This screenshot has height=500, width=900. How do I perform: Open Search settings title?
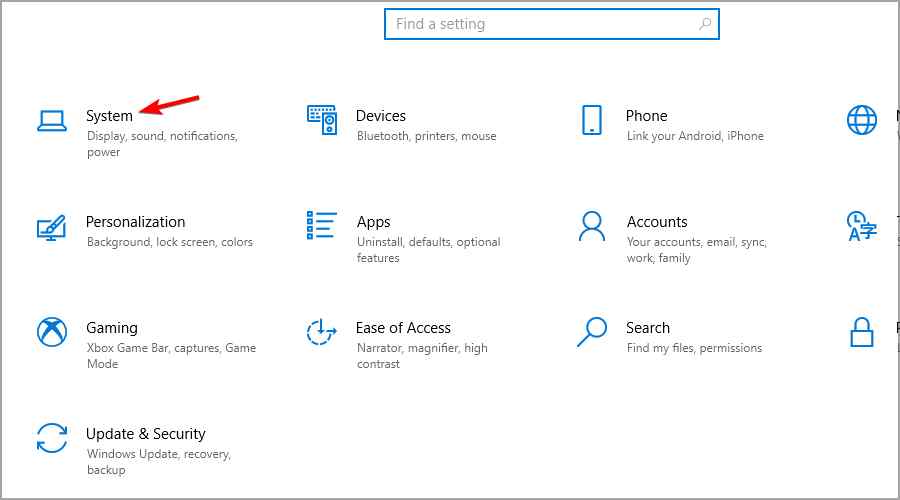tap(648, 328)
